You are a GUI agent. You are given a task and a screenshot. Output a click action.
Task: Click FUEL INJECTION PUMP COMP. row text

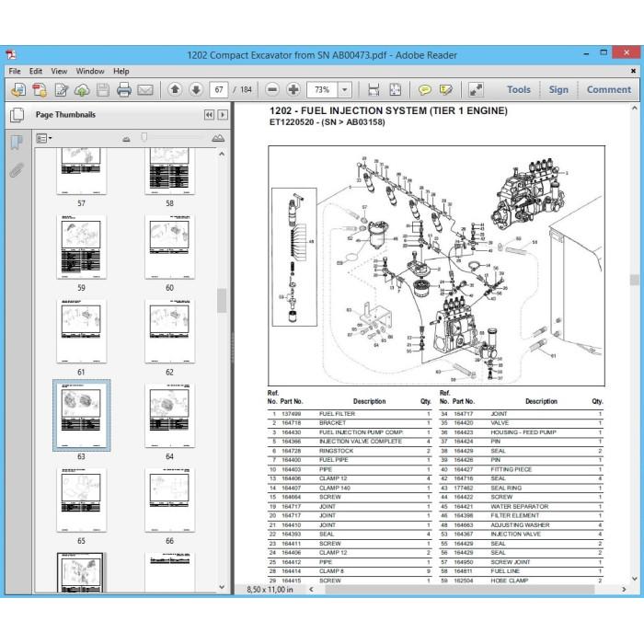361,432
